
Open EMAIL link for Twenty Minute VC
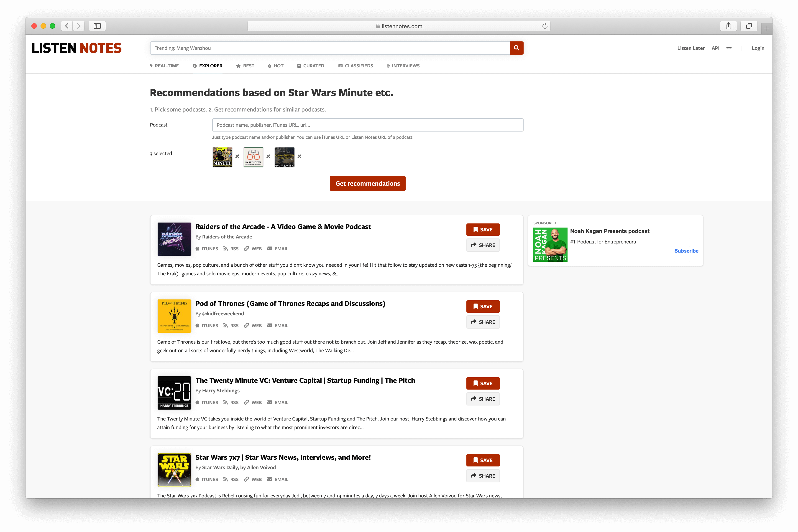[278, 403]
